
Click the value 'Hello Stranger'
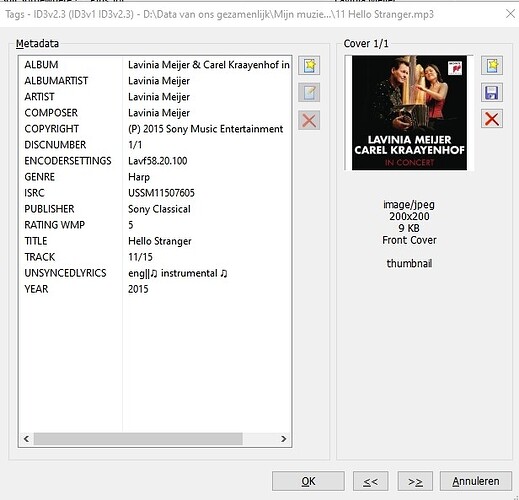tap(160, 241)
